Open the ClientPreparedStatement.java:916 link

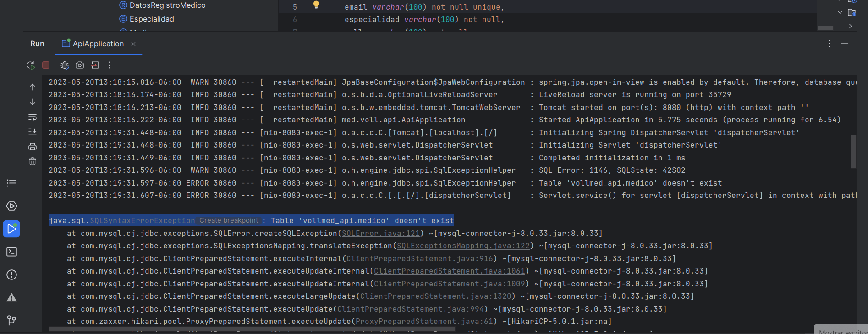pos(420,259)
